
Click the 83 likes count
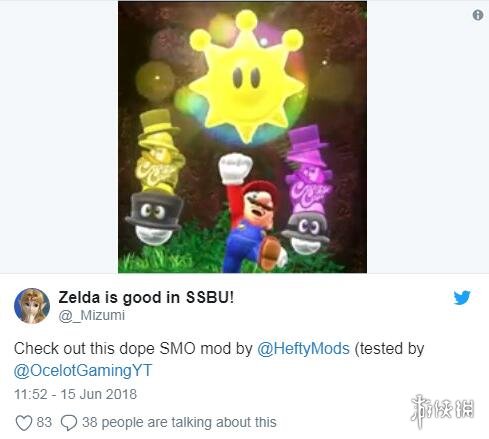pyautogui.click(x=44, y=422)
